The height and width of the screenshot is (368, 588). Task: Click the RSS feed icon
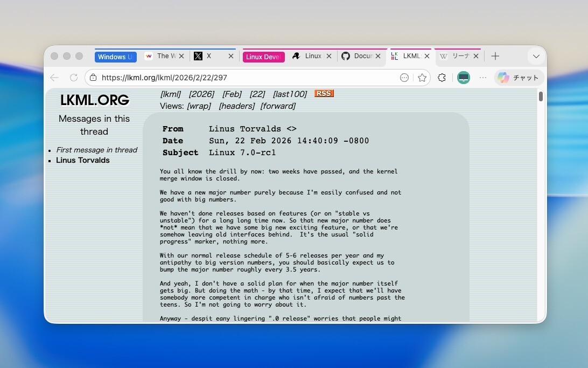(x=324, y=94)
